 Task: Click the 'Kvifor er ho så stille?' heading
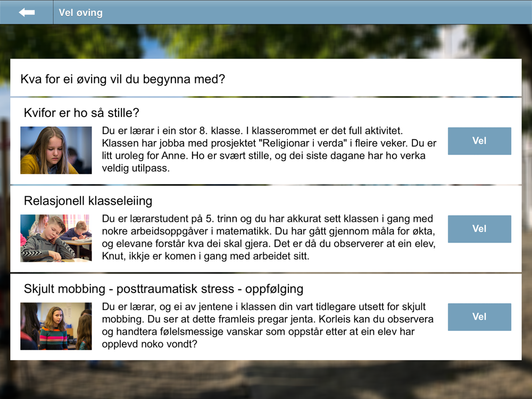click(81, 113)
